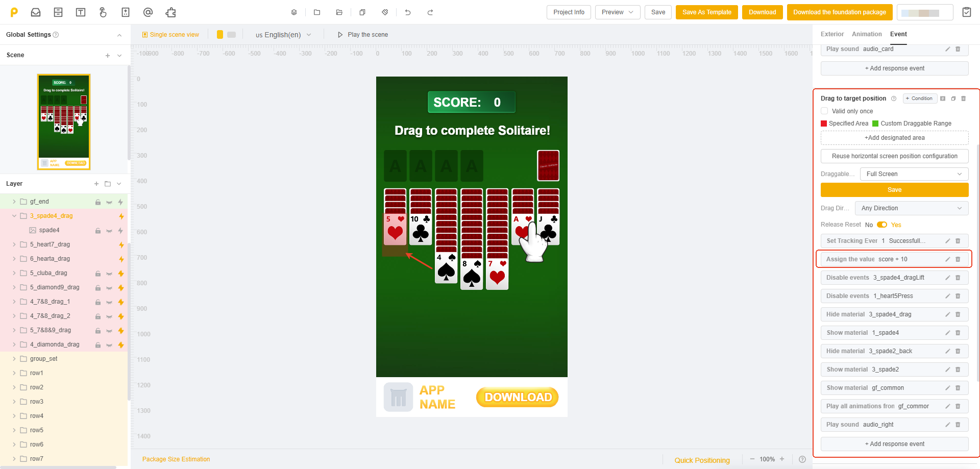Click the open folder icon in toolbar
980x469 pixels.
339,12
